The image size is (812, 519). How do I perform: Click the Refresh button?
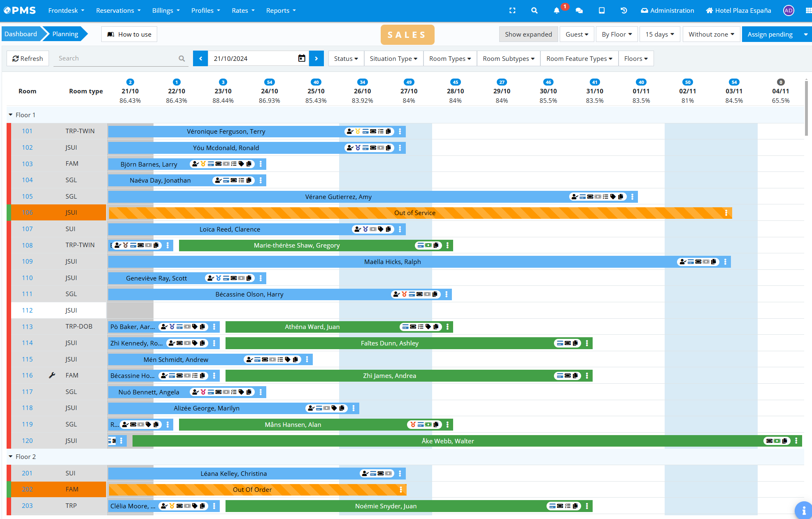point(28,59)
